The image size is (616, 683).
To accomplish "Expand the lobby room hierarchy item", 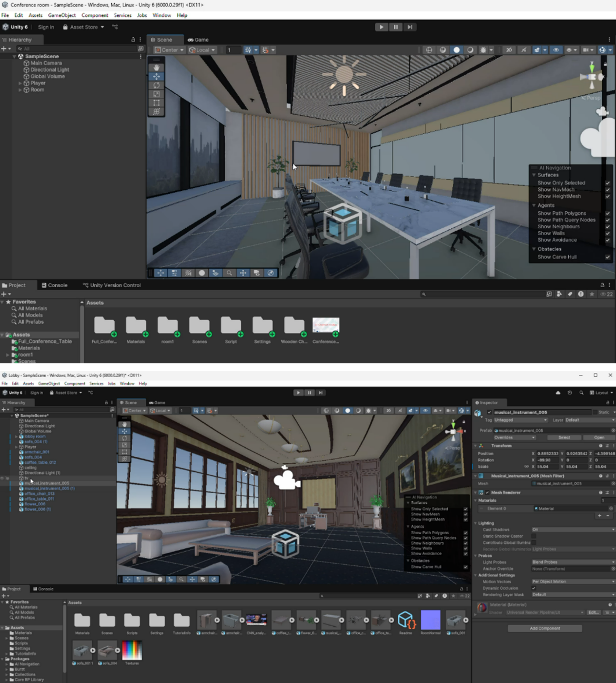I will point(16,436).
